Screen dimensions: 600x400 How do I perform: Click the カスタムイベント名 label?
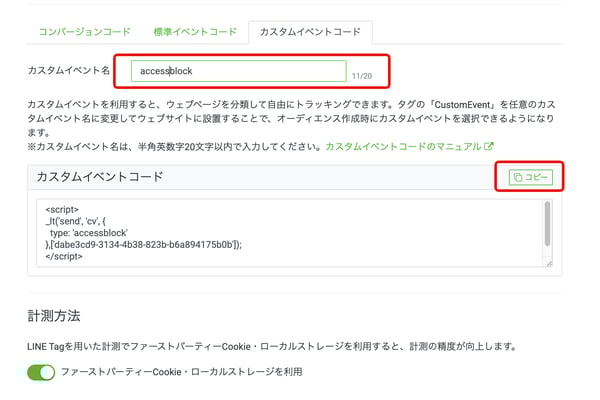click(68, 70)
